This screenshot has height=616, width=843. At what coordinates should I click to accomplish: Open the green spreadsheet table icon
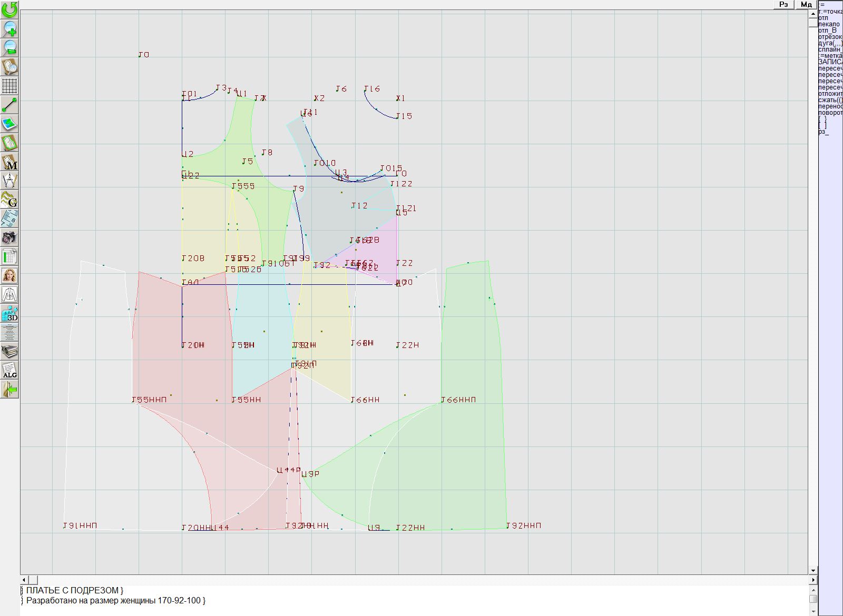pyautogui.click(x=9, y=257)
